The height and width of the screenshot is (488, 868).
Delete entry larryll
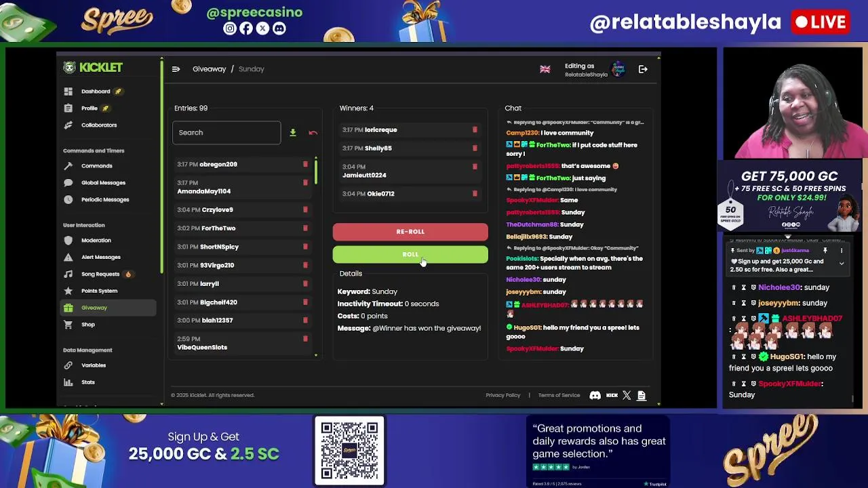[305, 283]
